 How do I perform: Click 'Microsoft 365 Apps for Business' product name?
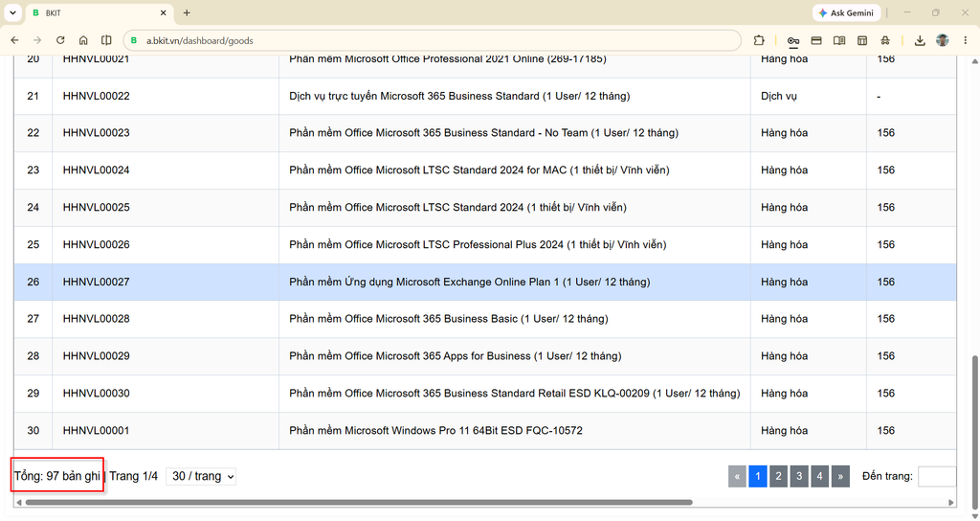[x=453, y=356]
